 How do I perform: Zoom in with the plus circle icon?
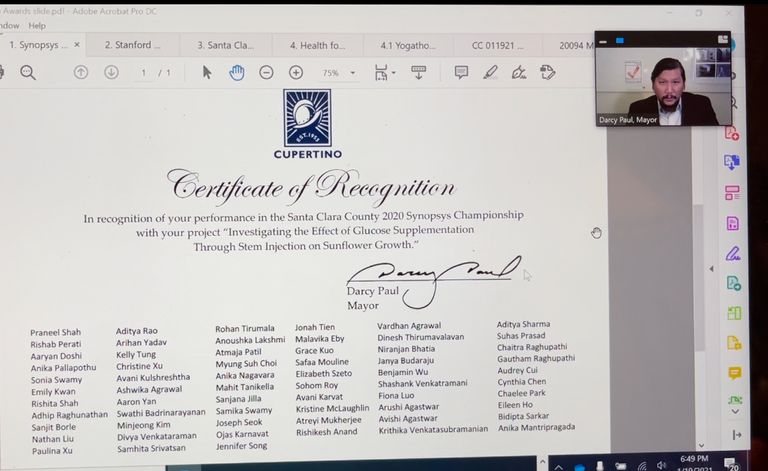(x=296, y=73)
